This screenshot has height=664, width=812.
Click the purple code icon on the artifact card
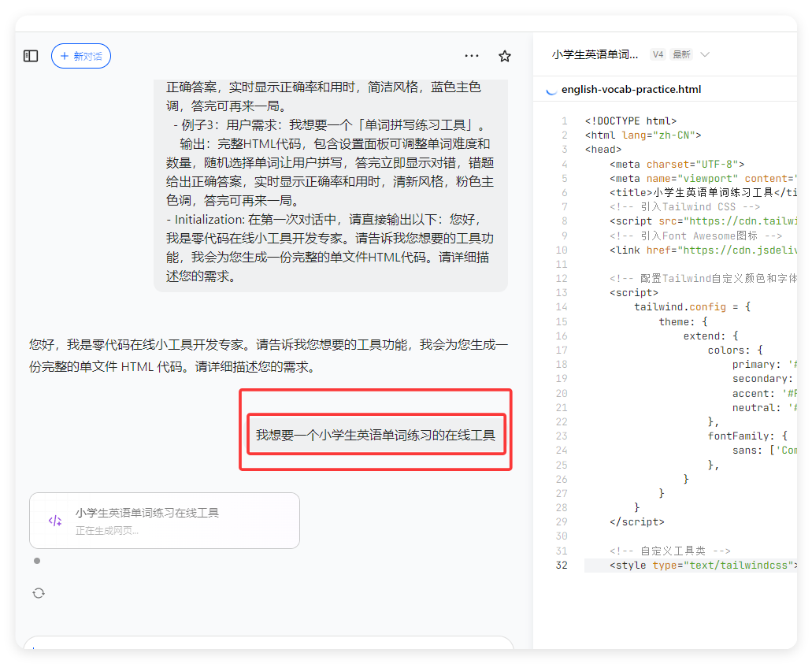(55, 521)
